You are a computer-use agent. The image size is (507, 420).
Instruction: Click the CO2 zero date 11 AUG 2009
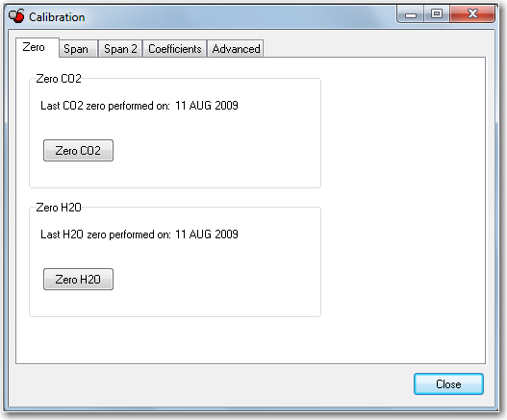[x=207, y=106]
